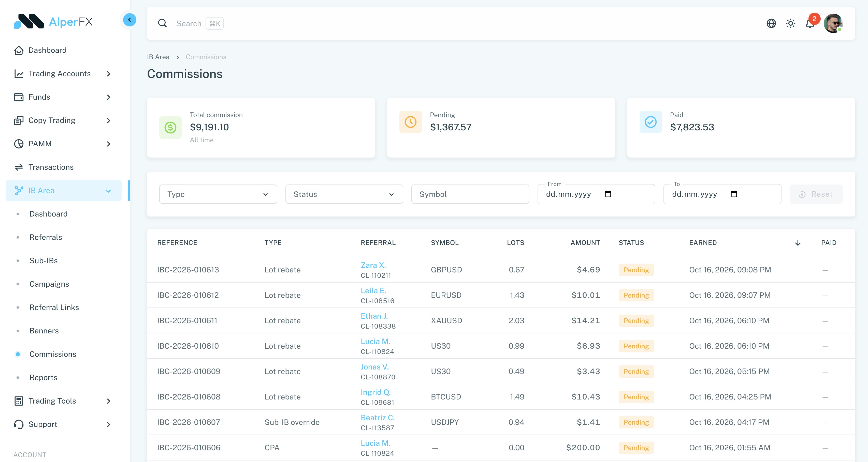Screen dimensions: 868x462
Task: Expand the Funds menu
Action: 63,97
